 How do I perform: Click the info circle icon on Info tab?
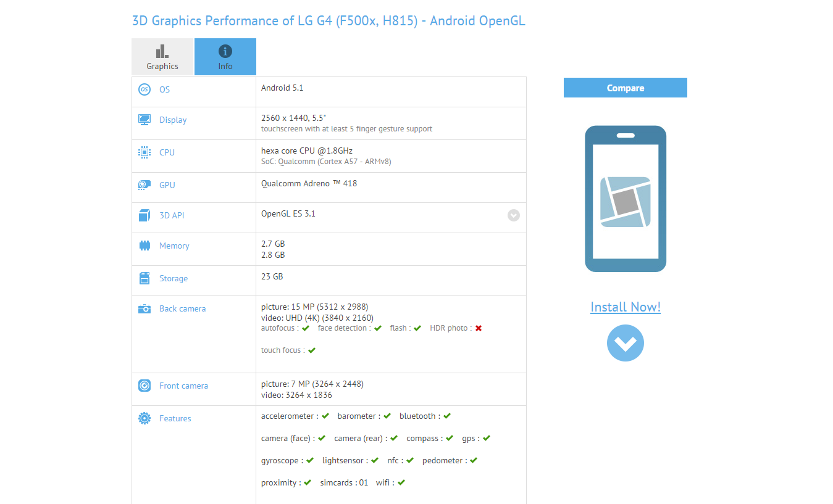coord(225,51)
